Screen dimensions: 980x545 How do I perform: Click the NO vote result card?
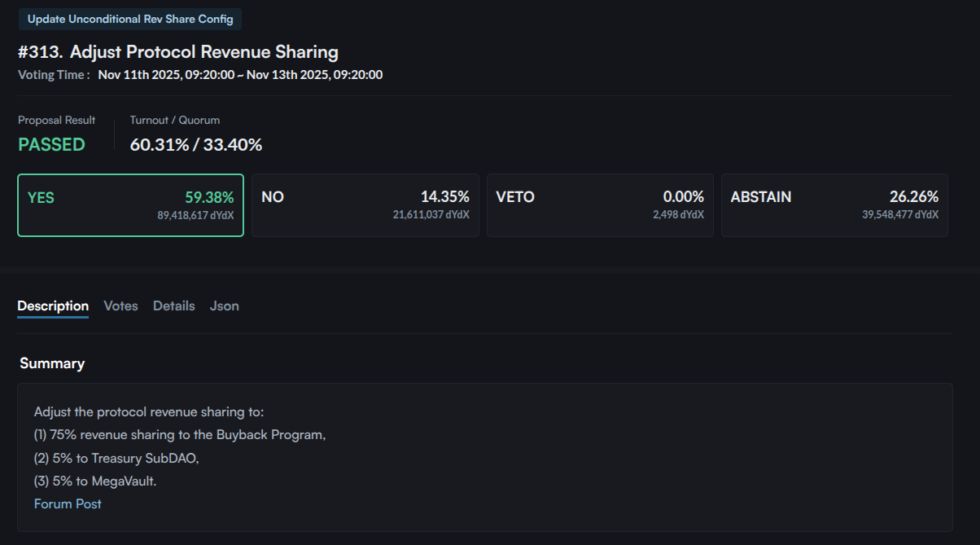365,204
